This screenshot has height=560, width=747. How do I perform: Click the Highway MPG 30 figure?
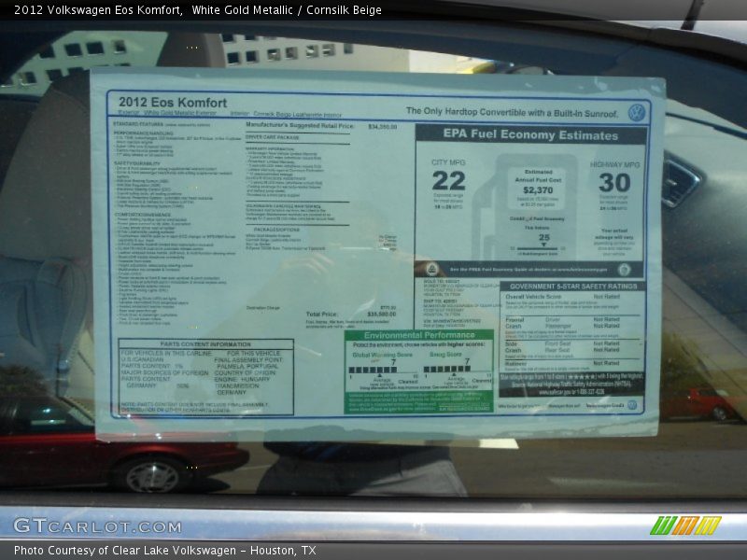pos(614,182)
